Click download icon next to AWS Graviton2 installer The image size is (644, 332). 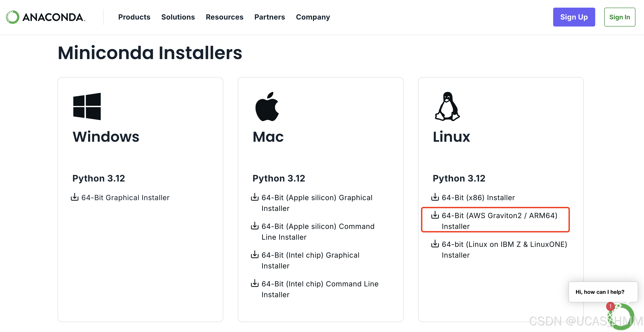(435, 215)
